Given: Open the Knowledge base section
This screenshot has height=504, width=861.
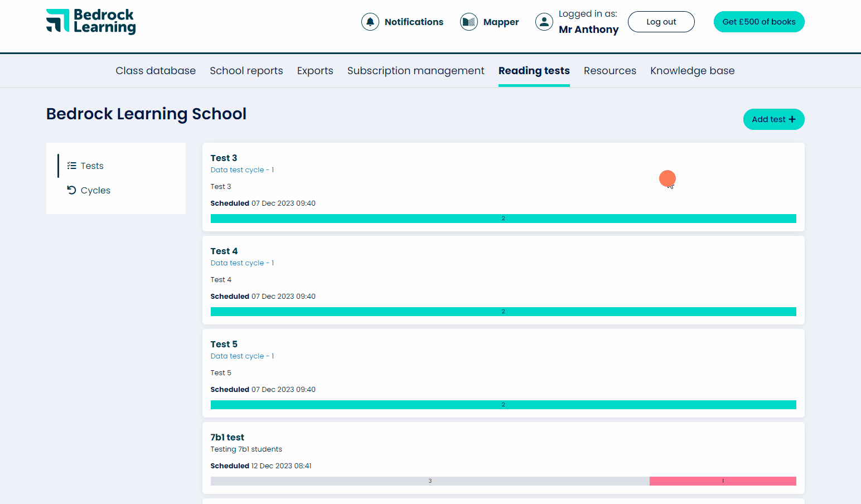Looking at the screenshot, I should click(x=692, y=70).
